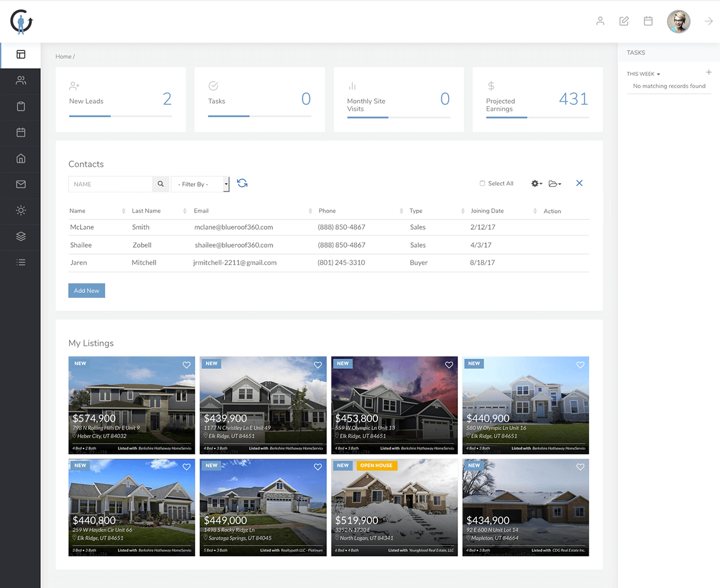This screenshot has width=720, height=588.
Task: Open the dashboard tab in sidebar
Action: (x=21, y=55)
